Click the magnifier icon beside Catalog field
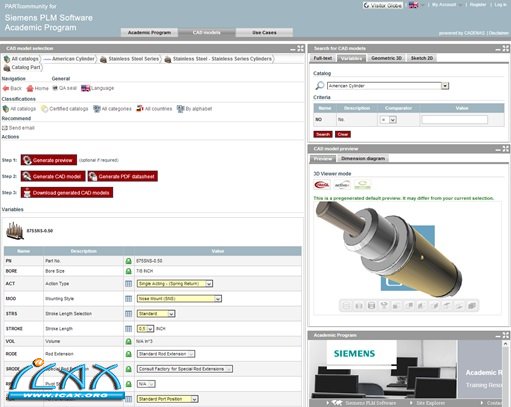This screenshot has height=407, width=511. point(319,86)
